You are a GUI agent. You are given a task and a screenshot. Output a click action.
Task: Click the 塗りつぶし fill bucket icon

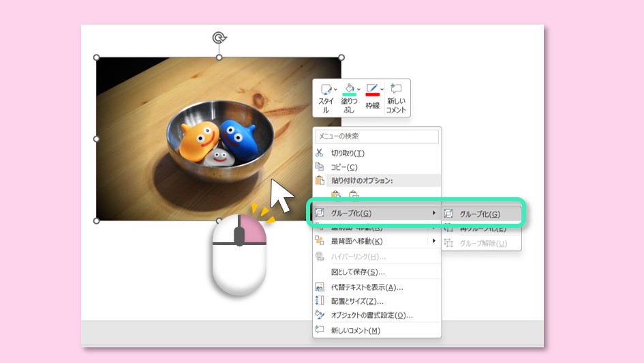point(349,88)
